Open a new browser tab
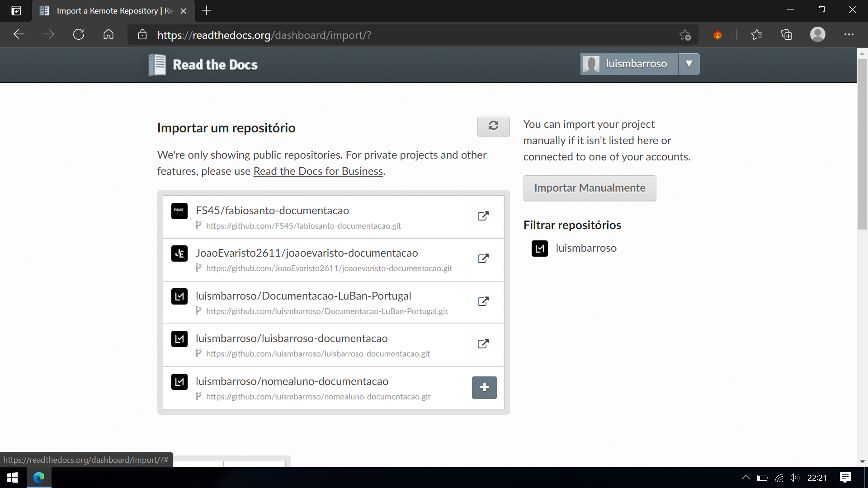868x488 pixels. click(207, 11)
